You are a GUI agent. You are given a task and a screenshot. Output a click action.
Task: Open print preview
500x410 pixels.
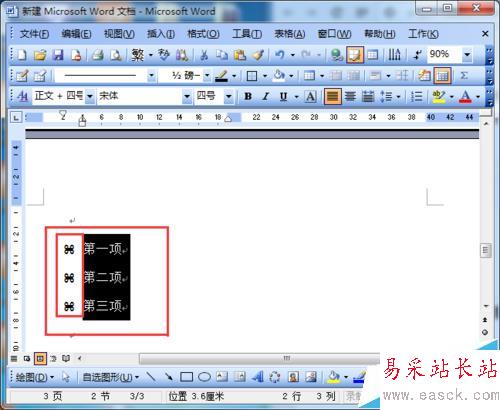click(116, 55)
